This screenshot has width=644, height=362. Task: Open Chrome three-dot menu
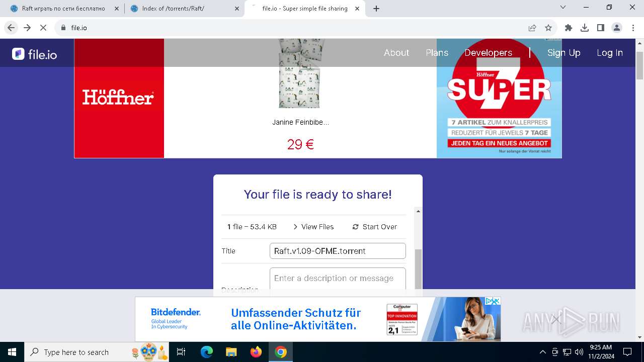[x=633, y=28]
